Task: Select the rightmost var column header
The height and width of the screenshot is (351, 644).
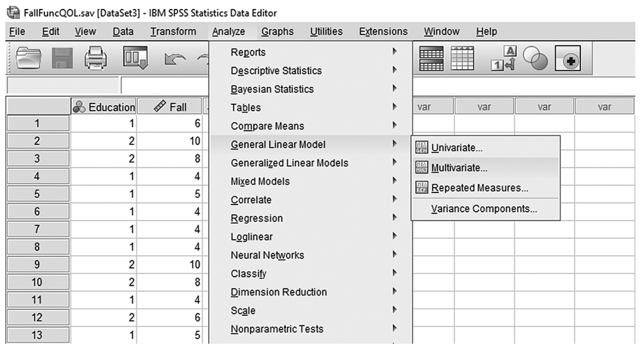Action: point(605,107)
